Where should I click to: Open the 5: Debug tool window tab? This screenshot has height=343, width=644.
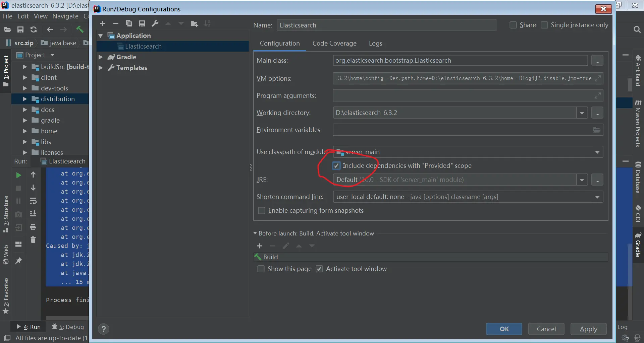[x=68, y=327]
